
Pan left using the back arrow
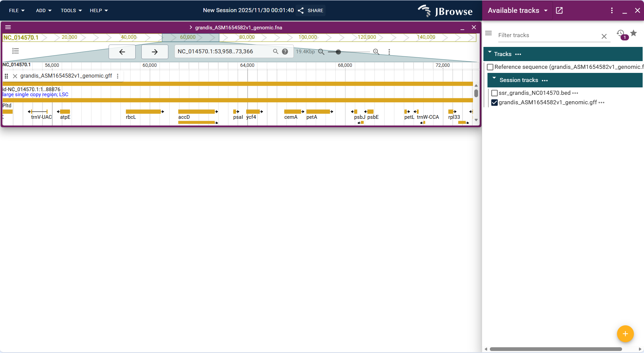pyautogui.click(x=122, y=52)
